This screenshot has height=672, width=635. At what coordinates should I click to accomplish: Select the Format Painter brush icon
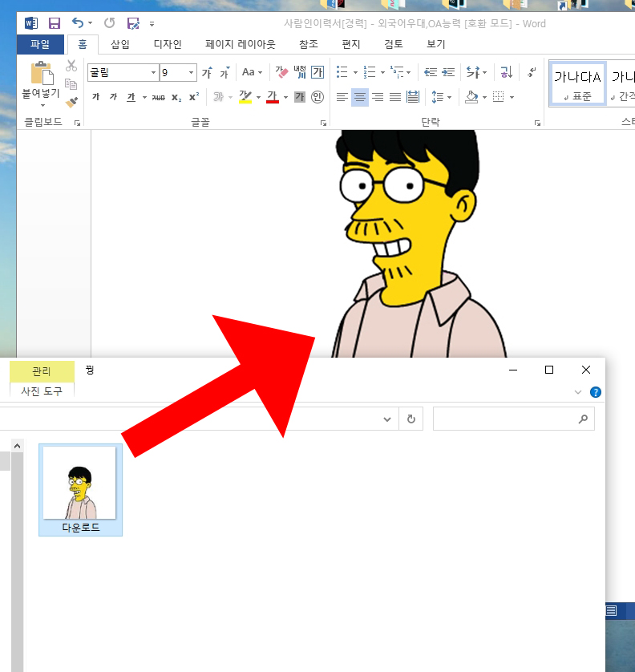(71, 103)
